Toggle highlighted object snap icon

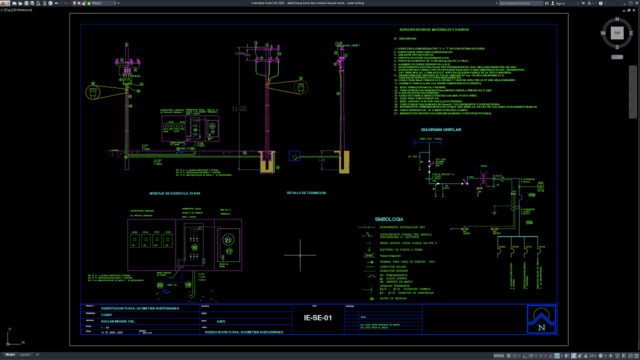557,356
